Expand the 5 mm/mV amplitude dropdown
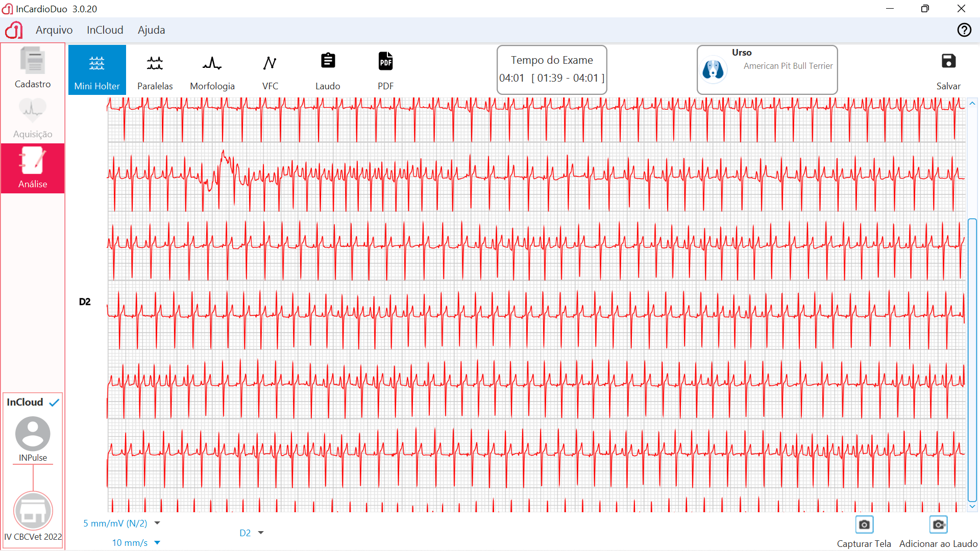The height and width of the screenshot is (551, 980). [157, 523]
